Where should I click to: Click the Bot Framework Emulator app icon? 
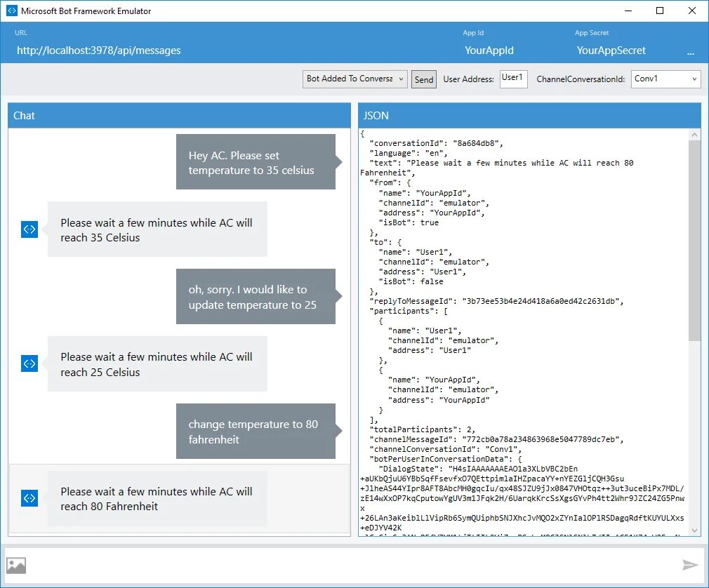[11, 11]
